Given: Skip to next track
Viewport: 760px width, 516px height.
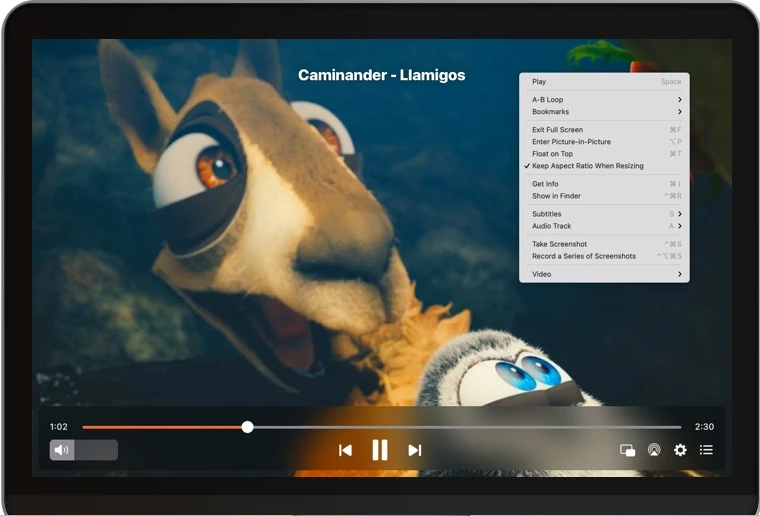Looking at the screenshot, I should pyautogui.click(x=415, y=451).
